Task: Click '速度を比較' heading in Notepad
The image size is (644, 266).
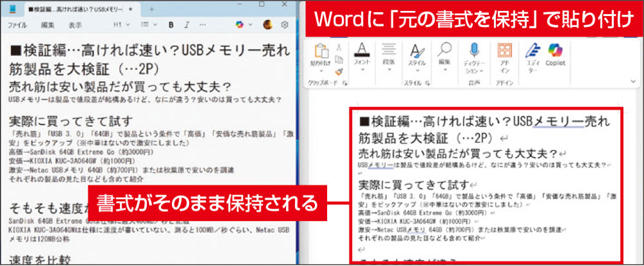Action: click(x=40, y=260)
